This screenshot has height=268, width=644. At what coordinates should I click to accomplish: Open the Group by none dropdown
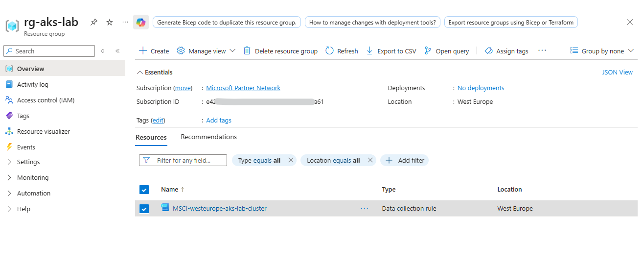tap(602, 51)
